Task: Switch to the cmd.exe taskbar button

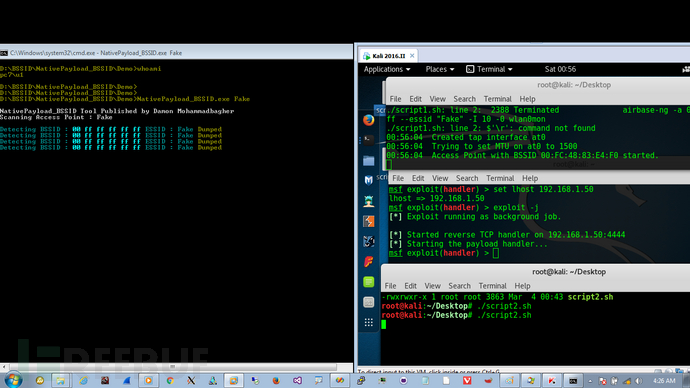Action: pos(573,381)
